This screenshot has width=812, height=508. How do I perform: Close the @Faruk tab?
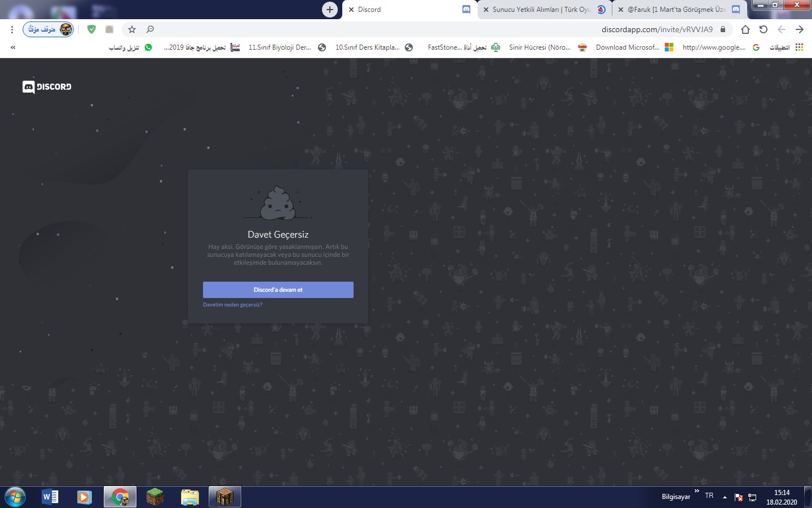621,10
